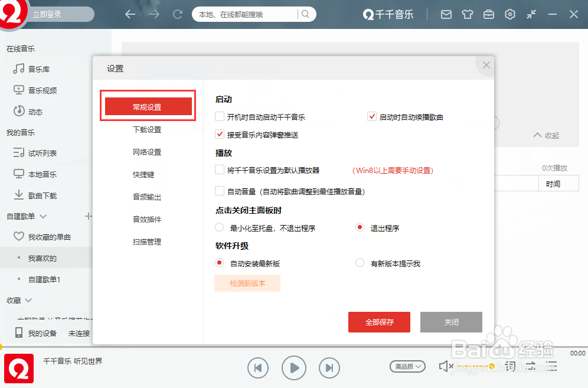This screenshot has height=388, width=588.
Task: Disable 接受音乐内容弹窗推送
Action: (220, 134)
